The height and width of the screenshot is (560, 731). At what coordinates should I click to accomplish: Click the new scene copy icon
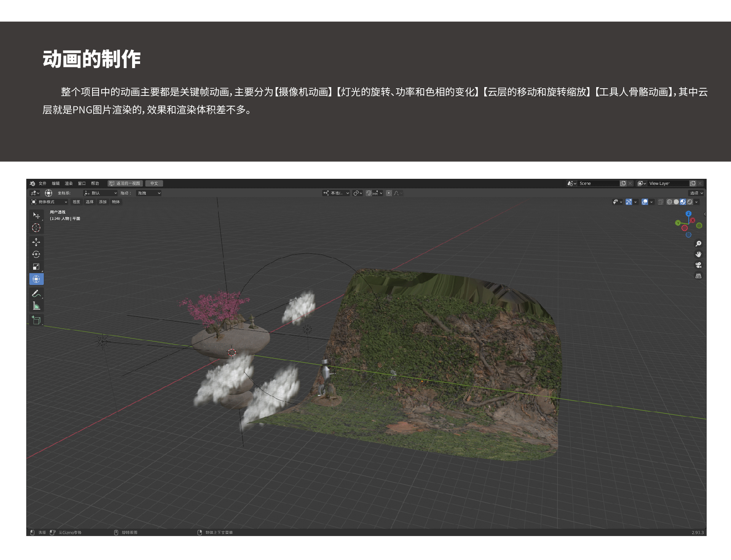[x=623, y=183]
